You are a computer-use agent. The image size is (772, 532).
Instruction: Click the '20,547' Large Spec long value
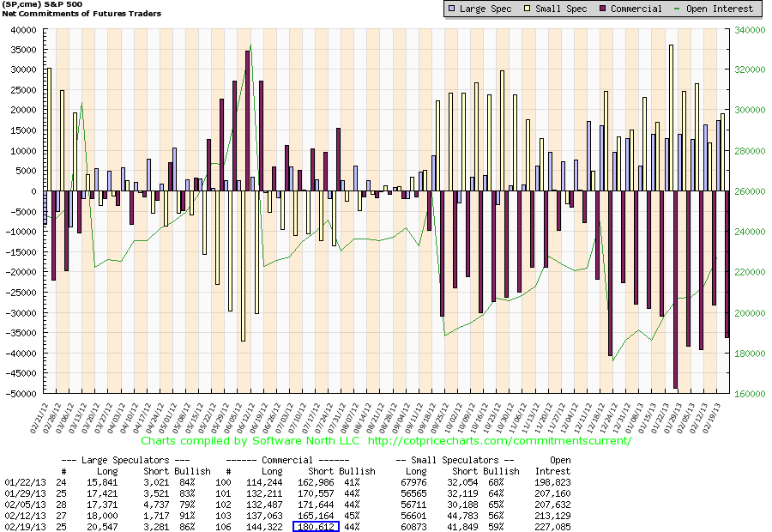[x=102, y=527]
